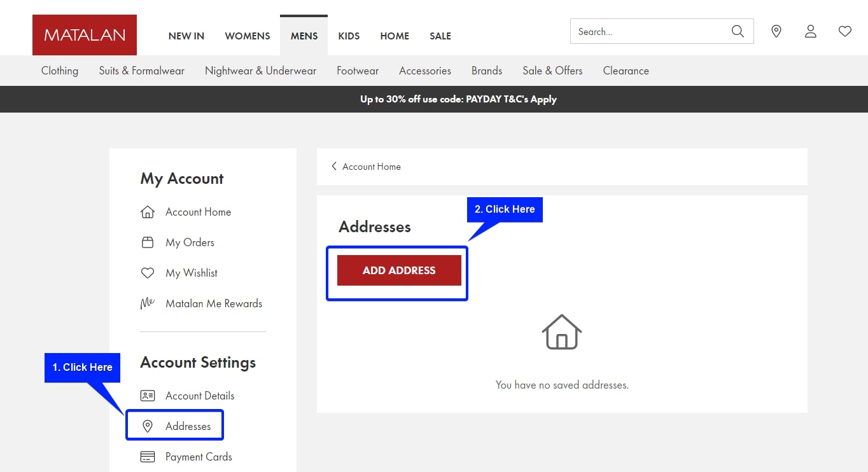
Task: Open Account Details in sidebar
Action: coord(200,396)
